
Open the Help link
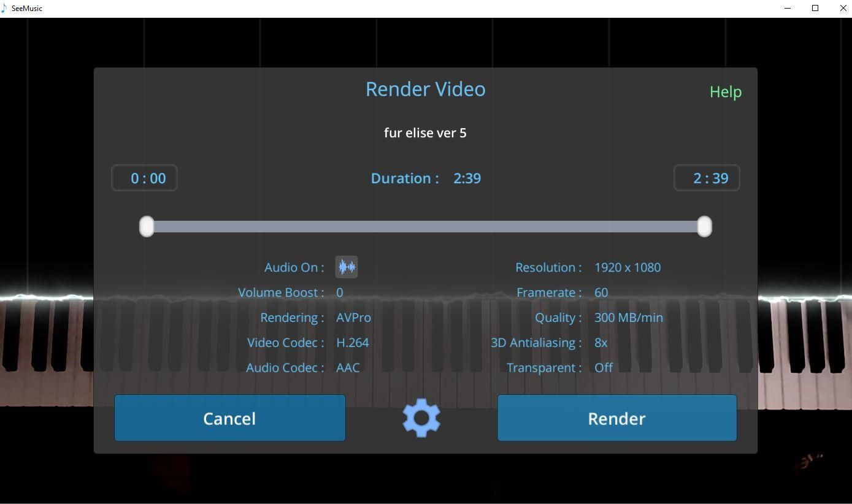(x=726, y=92)
